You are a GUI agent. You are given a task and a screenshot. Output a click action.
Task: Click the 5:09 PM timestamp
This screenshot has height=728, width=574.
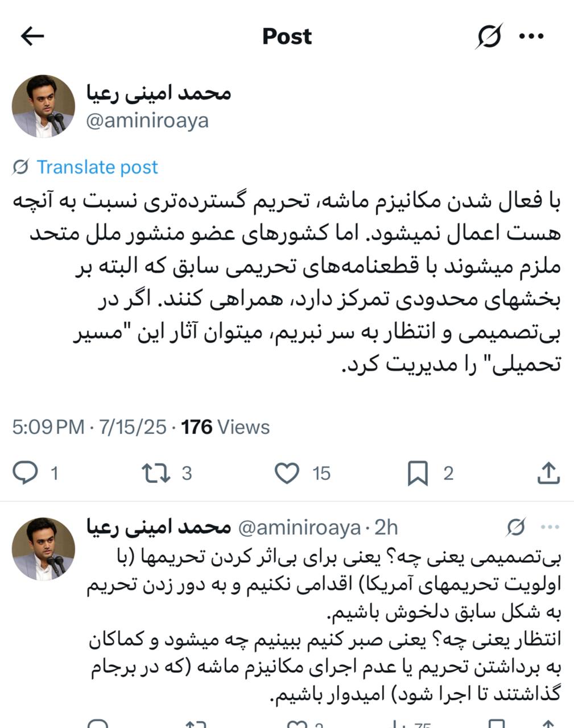(x=48, y=427)
